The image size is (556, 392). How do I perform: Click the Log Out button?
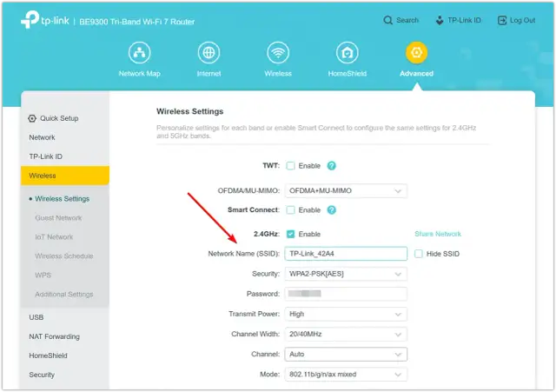(516, 20)
